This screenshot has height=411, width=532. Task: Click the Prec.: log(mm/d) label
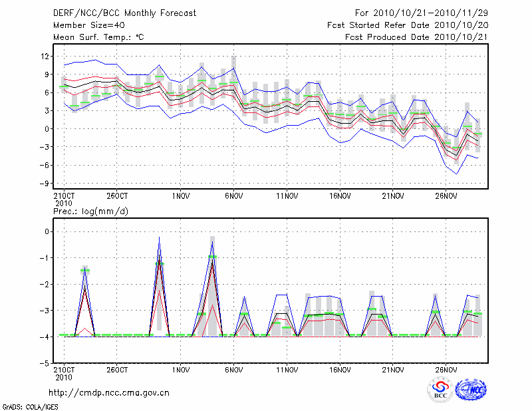point(91,211)
